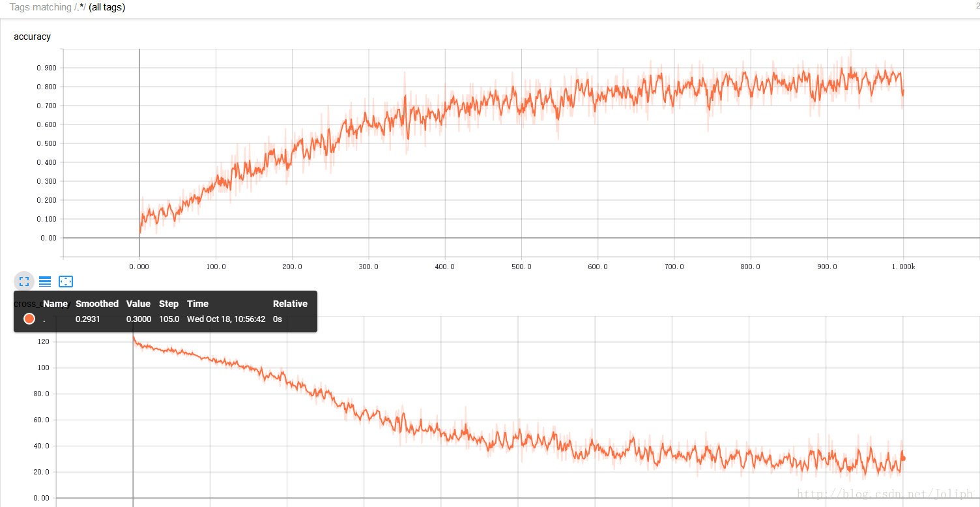Click the 0.500 tick on accuracy y-axis
The width and height of the screenshot is (980, 507).
pyautogui.click(x=46, y=143)
